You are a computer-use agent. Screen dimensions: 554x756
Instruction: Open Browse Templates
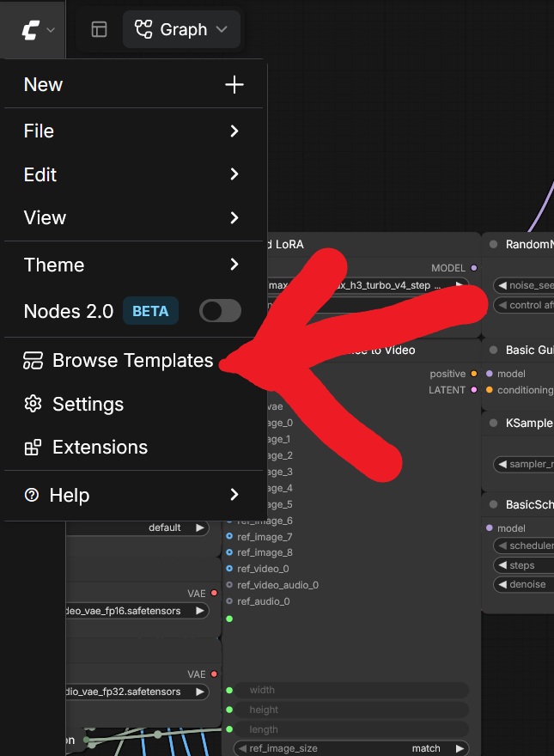tap(133, 361)
